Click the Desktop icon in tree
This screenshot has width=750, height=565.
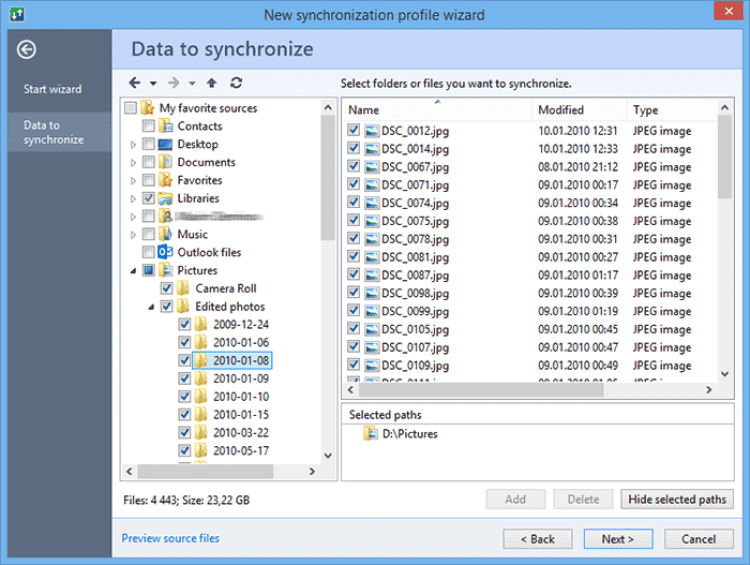tap(165, 144)
